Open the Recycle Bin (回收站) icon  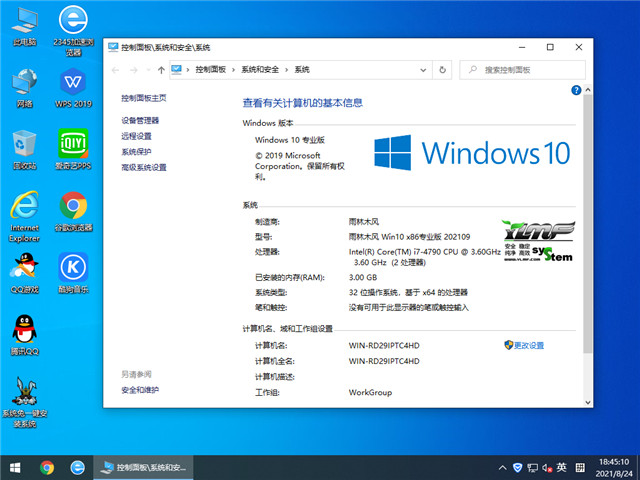24,143
